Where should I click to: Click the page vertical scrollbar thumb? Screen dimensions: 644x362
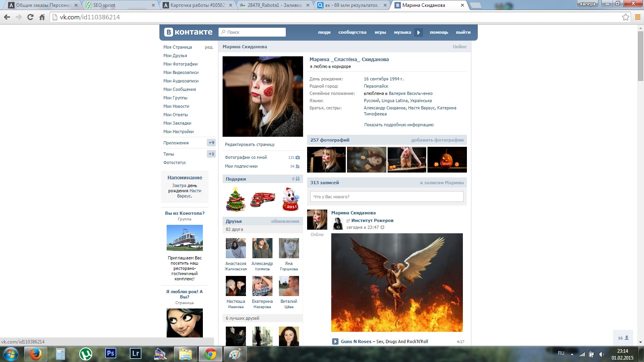640,56
